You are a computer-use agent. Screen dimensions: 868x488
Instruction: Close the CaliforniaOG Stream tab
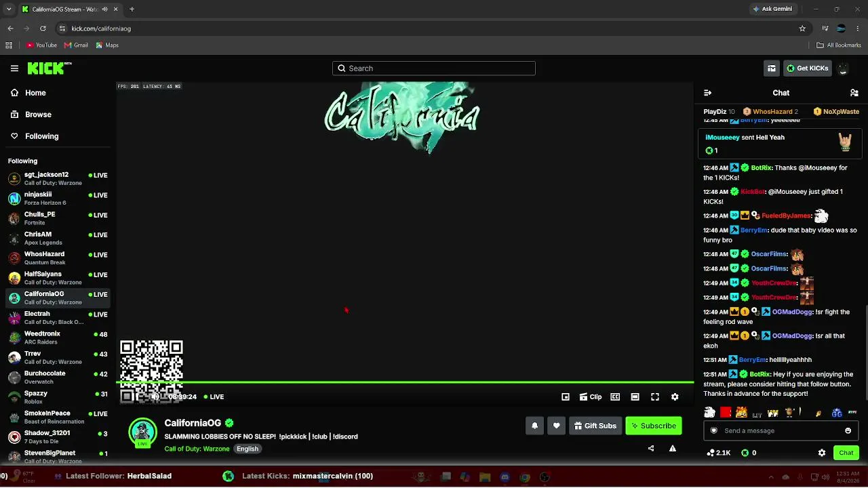(115, 9)
